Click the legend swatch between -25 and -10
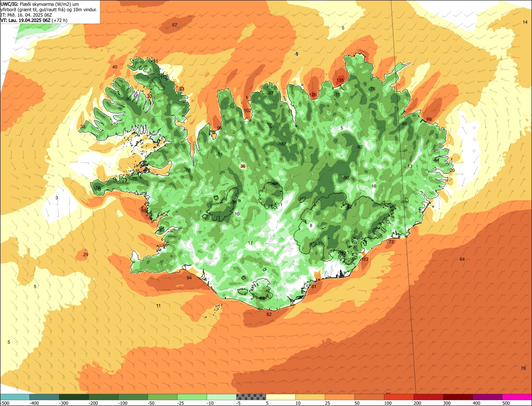This screenshot has width=532, height=406. [x=192, y=397]
